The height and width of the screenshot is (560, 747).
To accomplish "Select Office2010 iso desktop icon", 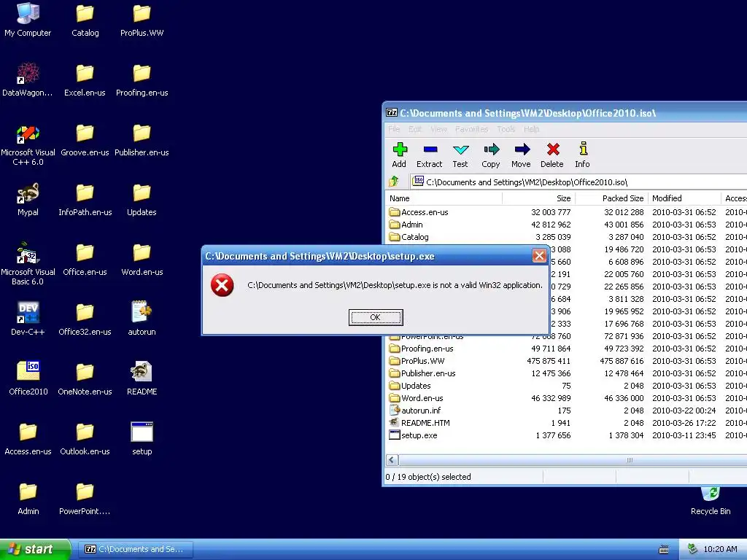I will click(28, 378).
